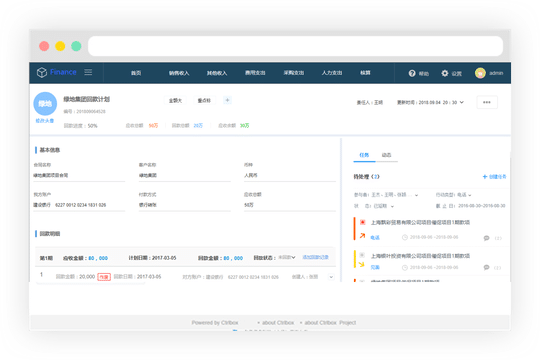Click the 绿地集团 customer name field

(185, 175)
